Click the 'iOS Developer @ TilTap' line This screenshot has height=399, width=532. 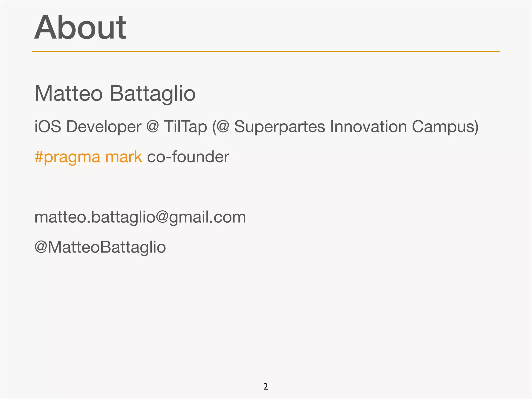click(x=256, y=127)
